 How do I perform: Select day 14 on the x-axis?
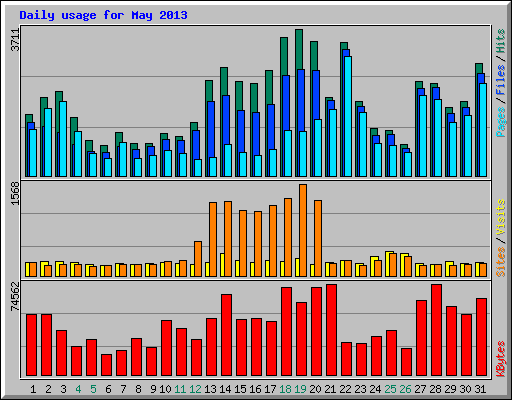225,389
